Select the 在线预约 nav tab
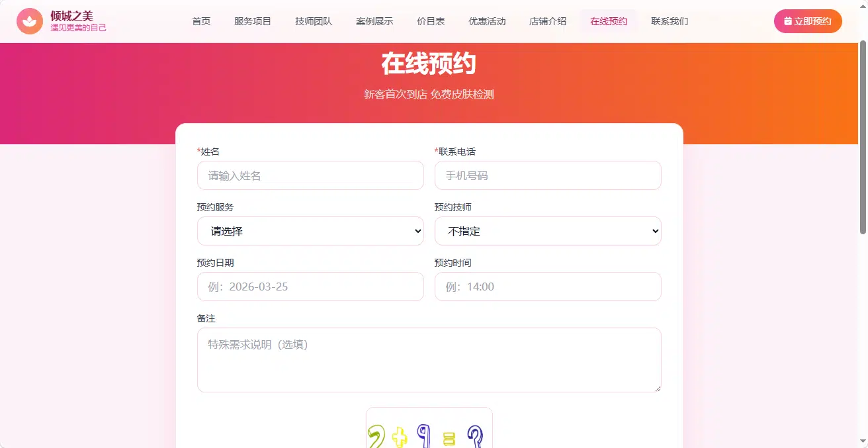Screen dimensions: 868x448 pos(609,21)
